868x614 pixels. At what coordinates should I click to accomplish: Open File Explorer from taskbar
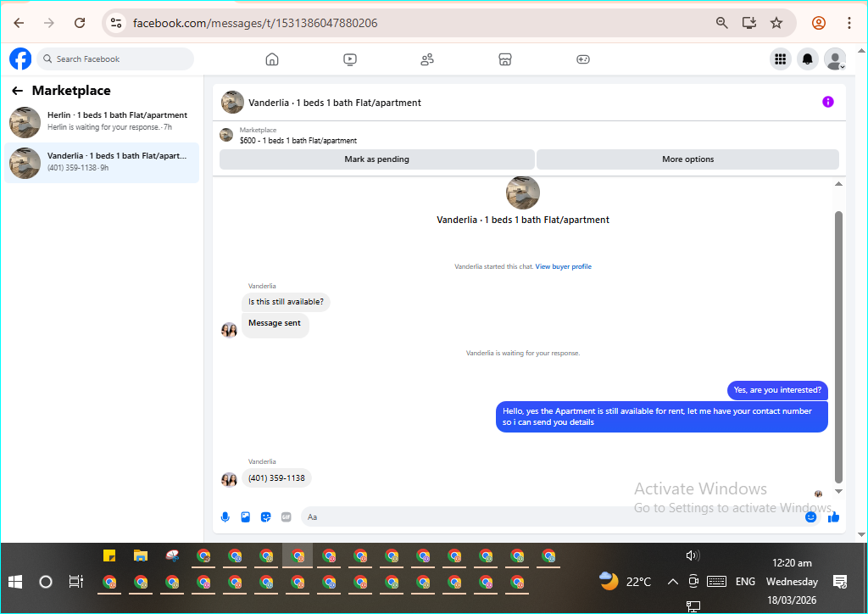[x=141, y=555]
